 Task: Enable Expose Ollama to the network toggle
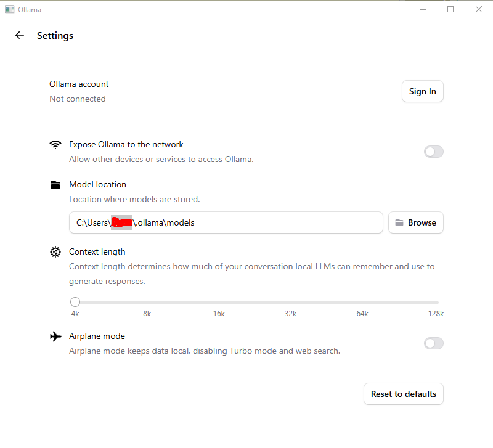[x=434, y=152]
